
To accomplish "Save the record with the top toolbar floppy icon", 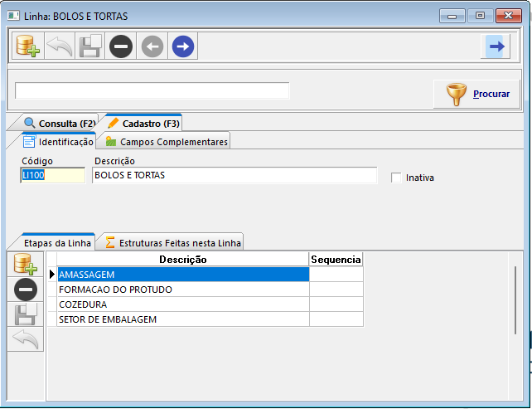I will pos(90,46).
